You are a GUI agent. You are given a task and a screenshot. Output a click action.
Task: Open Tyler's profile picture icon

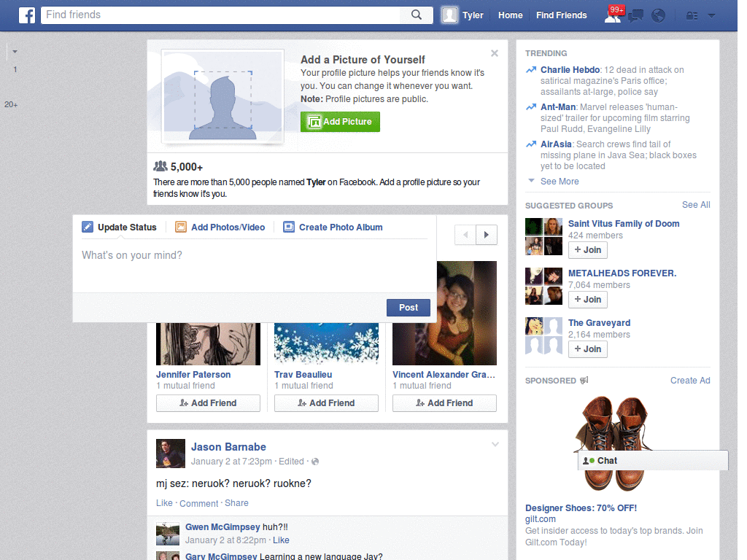(x=449, y=15)
